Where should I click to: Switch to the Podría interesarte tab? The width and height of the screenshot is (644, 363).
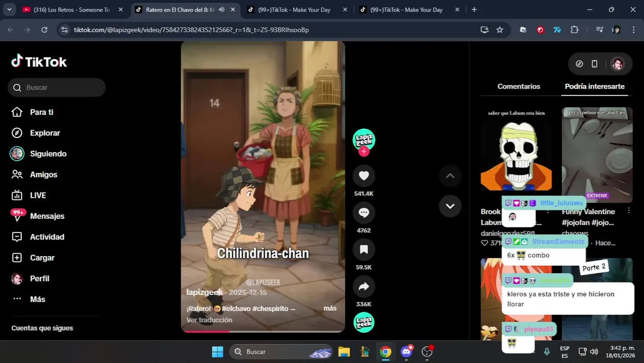point(595,86)
